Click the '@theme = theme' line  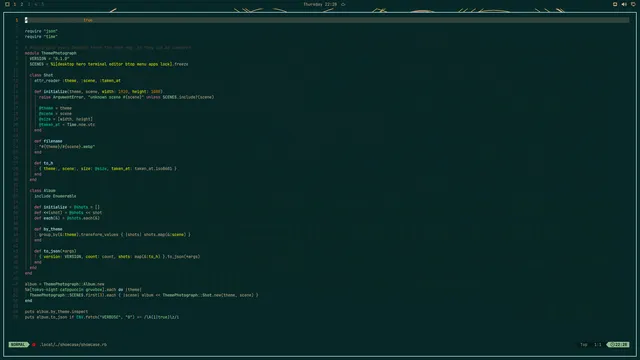coord(56,108)
